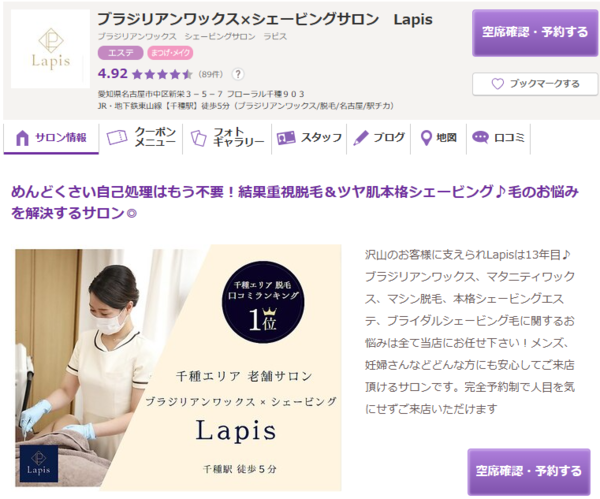This screenshot has width=600, height=499.
Task: Click the photo gallery cards icon
Action: coord(199,138)
